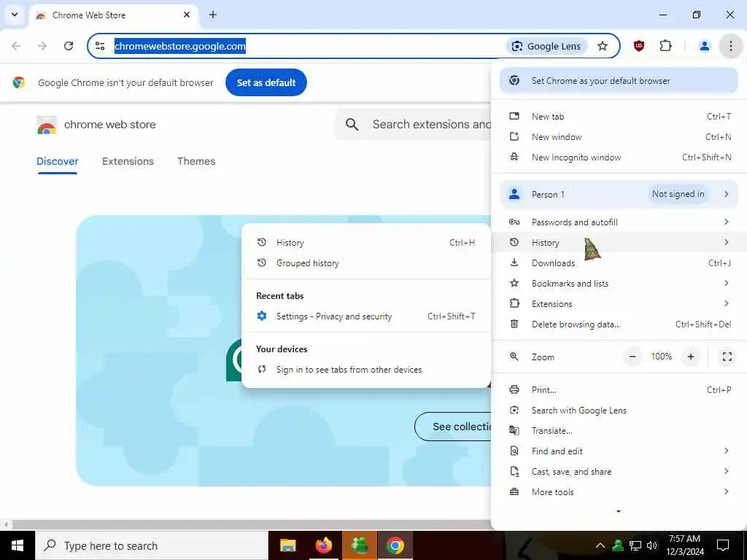Open the Windows Start button

18,545
